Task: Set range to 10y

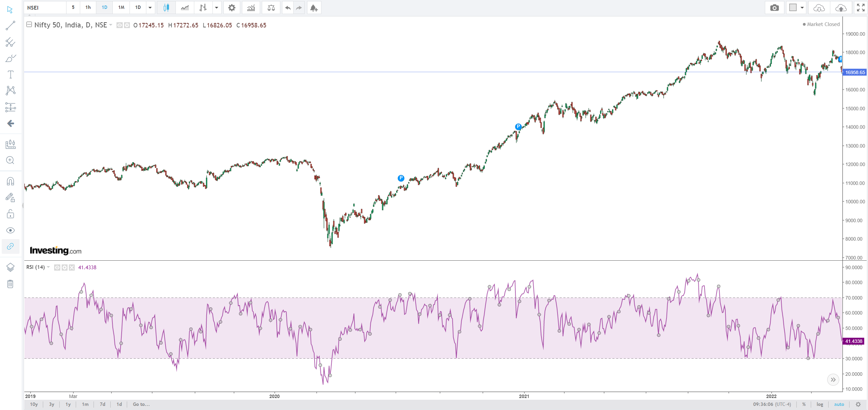Action: 34,405
